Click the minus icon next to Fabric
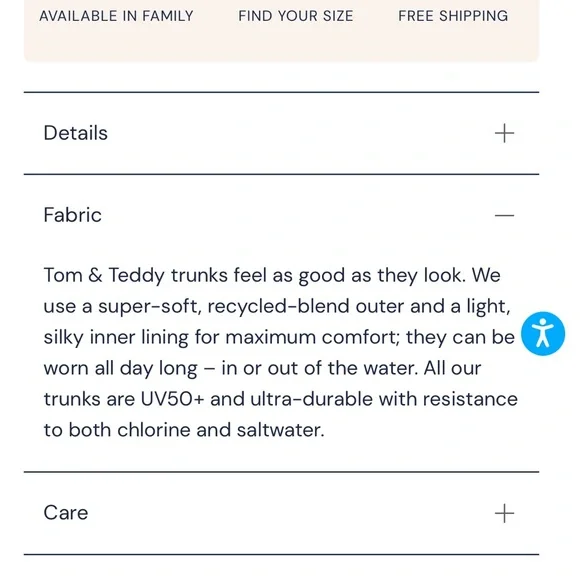 [504, 215]
